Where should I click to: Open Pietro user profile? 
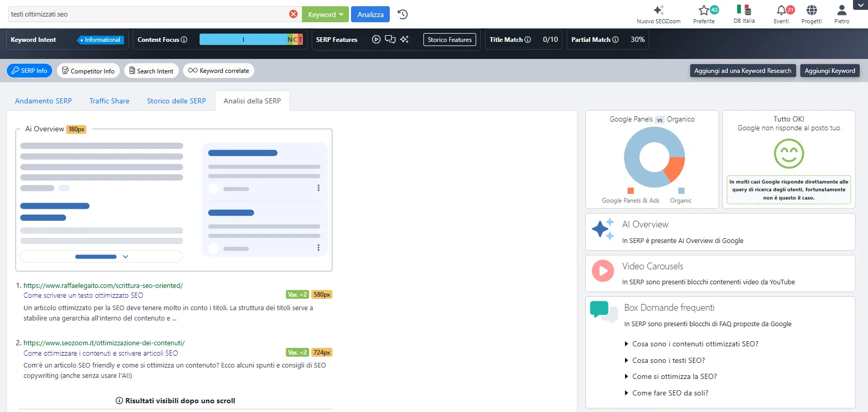coord(841,10)
